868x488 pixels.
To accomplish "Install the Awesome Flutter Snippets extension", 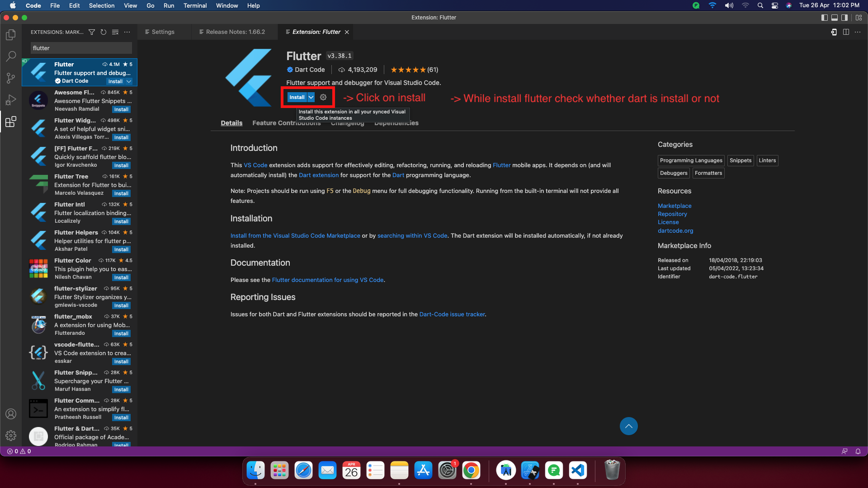I will click(x=121, y=109).
